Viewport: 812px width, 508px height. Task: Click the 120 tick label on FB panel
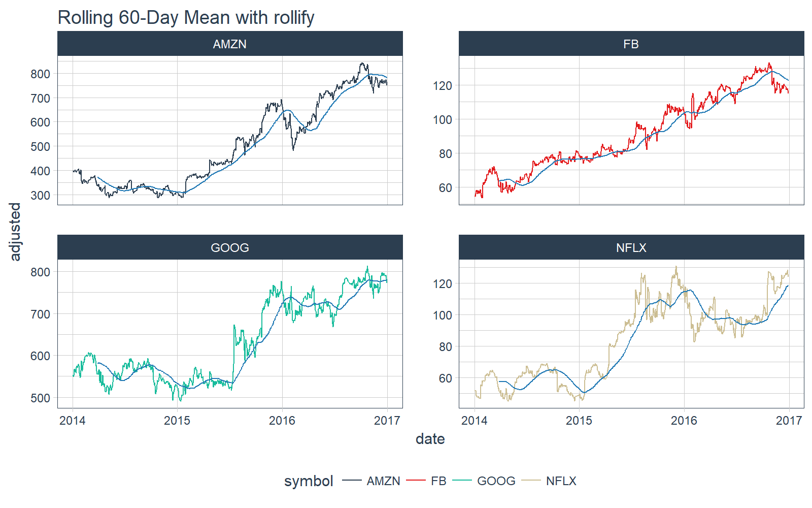(442, 85)
